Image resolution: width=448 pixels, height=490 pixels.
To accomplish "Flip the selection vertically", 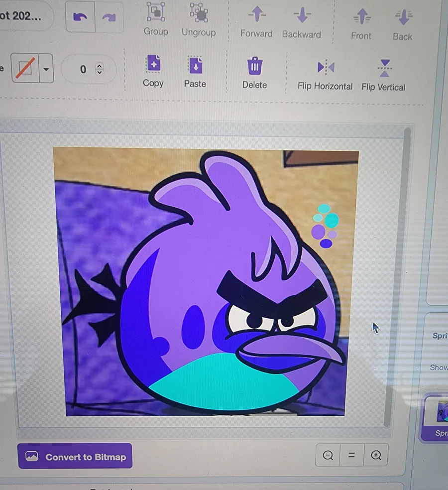I will tap(384, 75).
